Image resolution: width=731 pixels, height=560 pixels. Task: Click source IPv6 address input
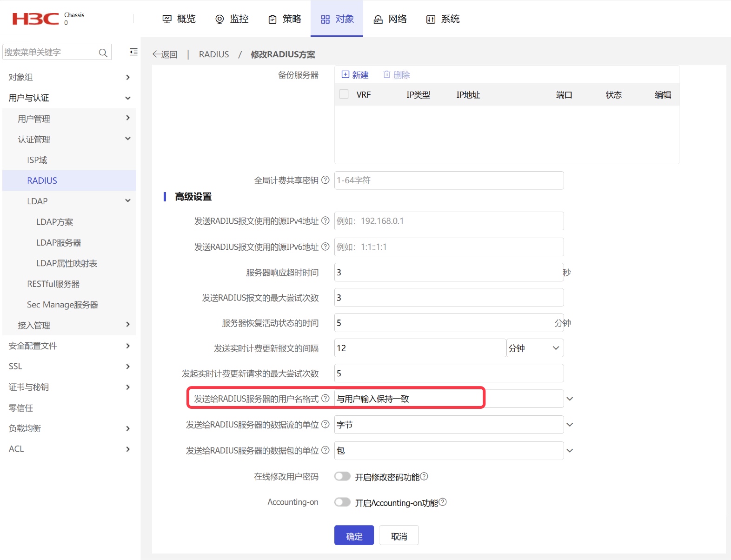(449, 247)
